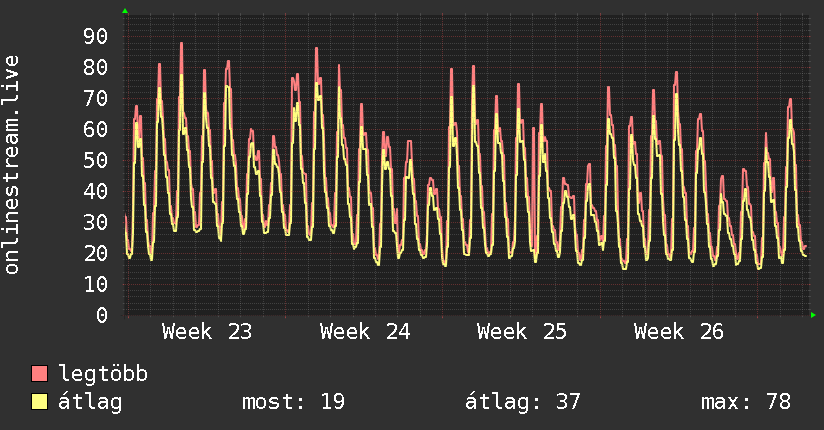The width and height of the screenshot is (824, 430).
Task: Select the Week 25 axis label
Action: point(522,332)
